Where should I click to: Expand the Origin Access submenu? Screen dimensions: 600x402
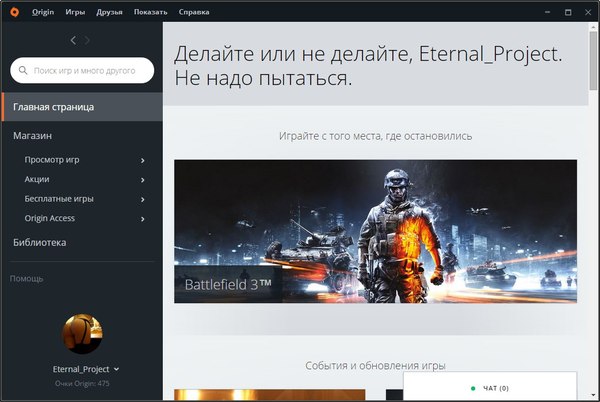143,218
